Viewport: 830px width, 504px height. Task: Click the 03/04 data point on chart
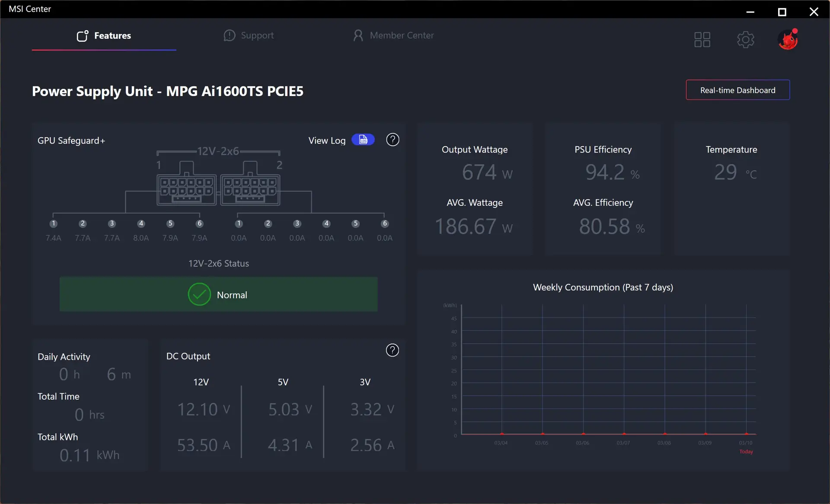tap(501, 434)
